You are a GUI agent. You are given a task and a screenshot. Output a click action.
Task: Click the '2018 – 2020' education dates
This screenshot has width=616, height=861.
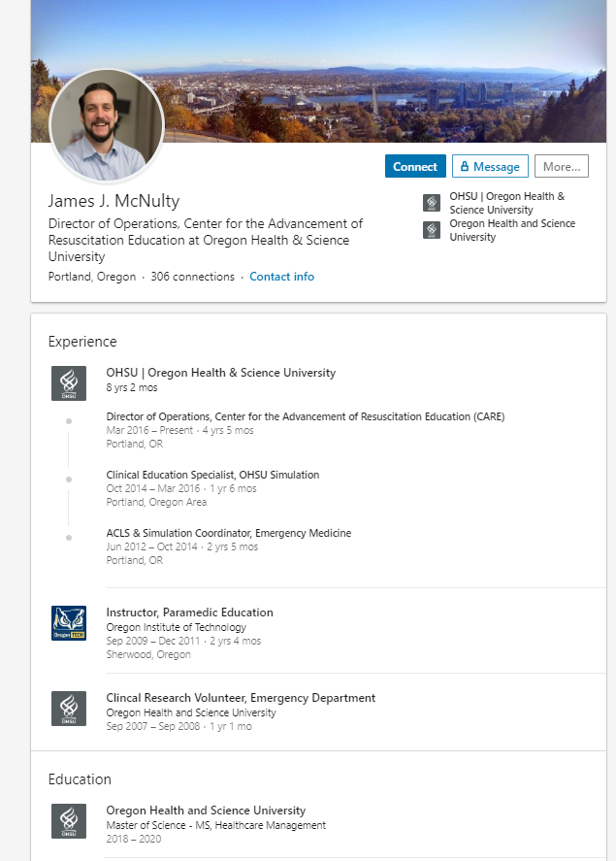pyautogui.click(x=133, y=839)
